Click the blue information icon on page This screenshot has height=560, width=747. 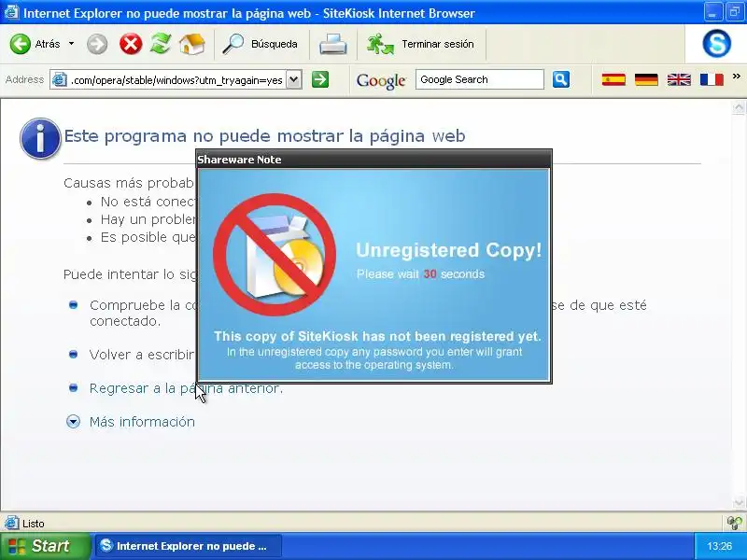[40, 138]
